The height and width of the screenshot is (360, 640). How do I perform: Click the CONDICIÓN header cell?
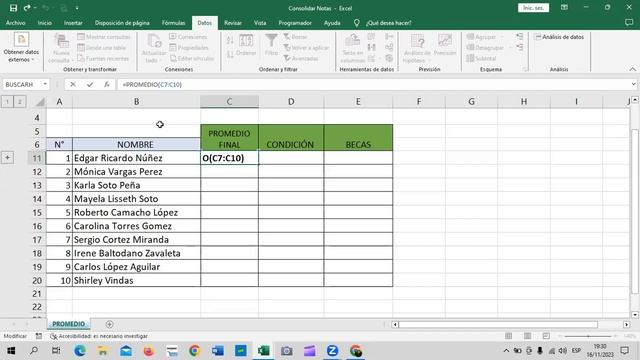(291, 138)
